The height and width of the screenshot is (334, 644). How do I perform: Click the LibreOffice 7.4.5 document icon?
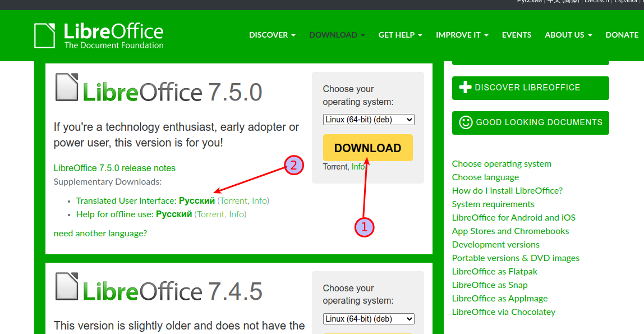[67, 286]
